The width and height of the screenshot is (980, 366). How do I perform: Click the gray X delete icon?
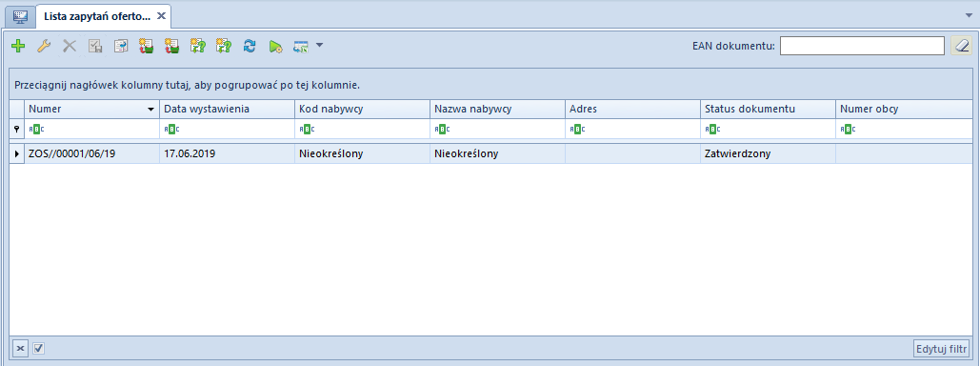(x=70, y=46)
